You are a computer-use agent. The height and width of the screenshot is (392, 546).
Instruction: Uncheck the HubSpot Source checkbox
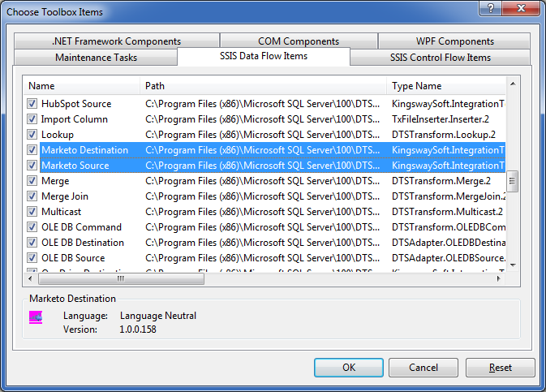(x=32, y=104)
